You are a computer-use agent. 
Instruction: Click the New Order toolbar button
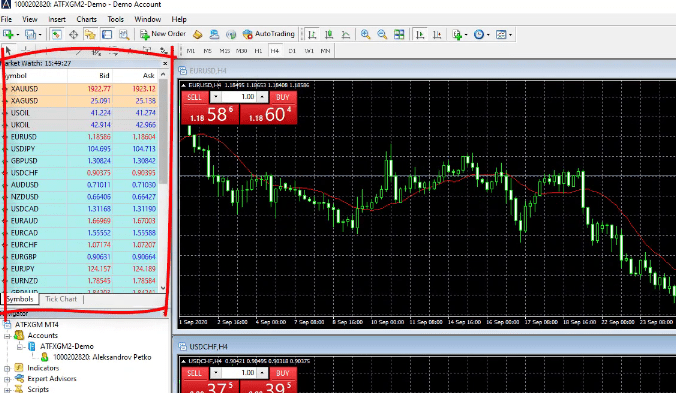163,34
